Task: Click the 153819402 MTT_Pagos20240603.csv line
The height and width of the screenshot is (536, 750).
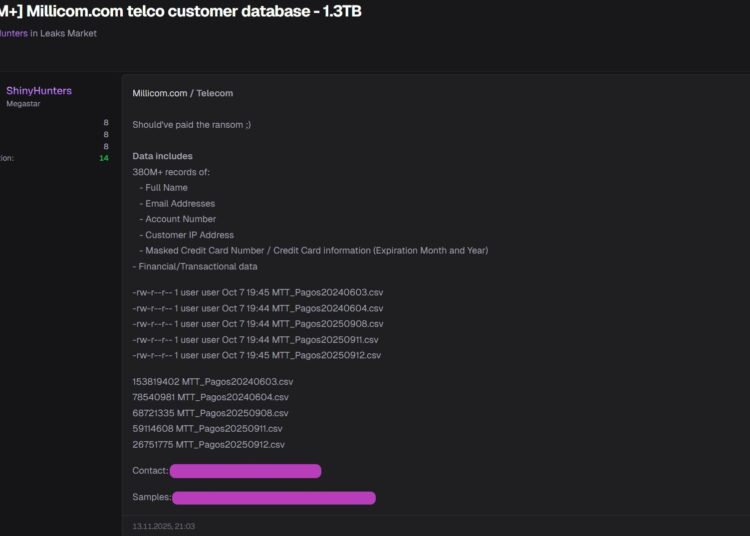Action: click(x=212, y=382)
